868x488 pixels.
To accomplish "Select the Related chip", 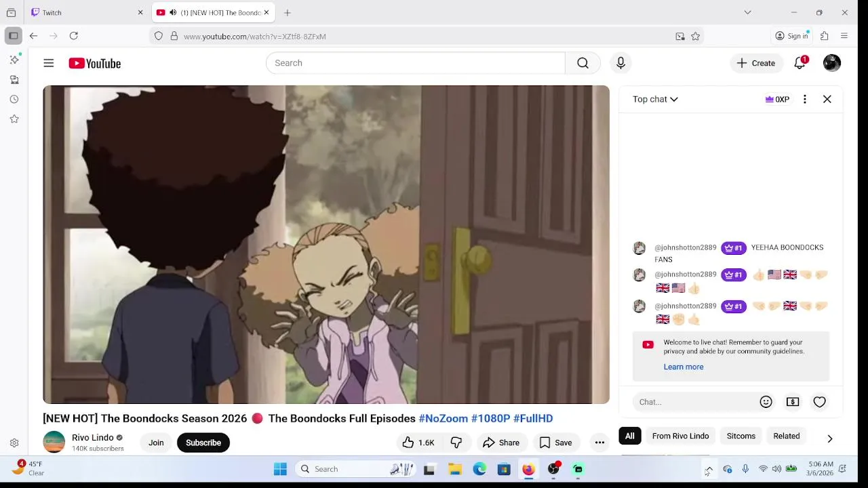I will pyautogui.click(x=787, y=436).
